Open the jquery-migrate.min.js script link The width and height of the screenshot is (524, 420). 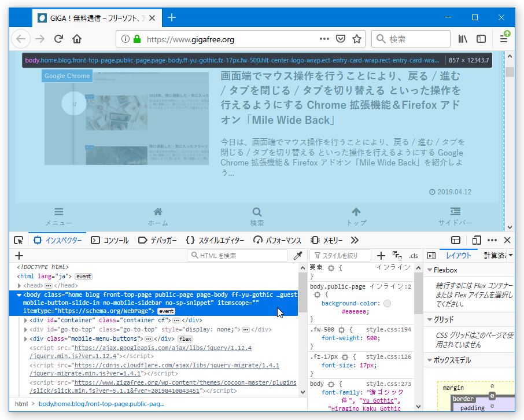pyautogui.click(x=154, y=369)
